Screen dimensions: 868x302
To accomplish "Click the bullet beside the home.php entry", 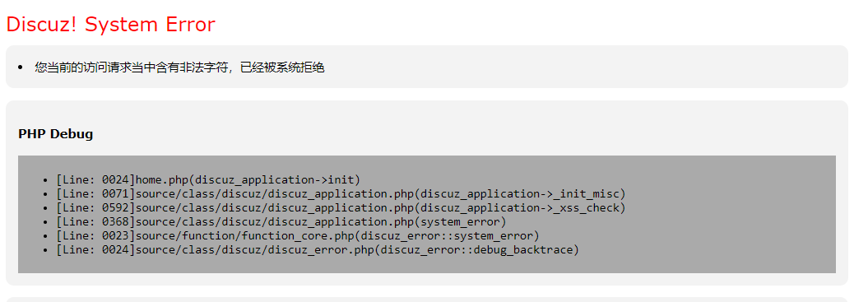I will (45, 180).
